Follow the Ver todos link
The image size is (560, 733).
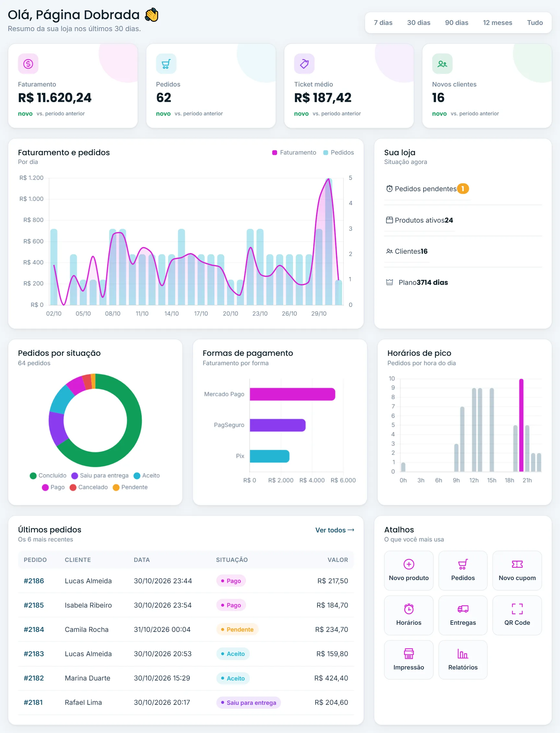click(335, 530)
